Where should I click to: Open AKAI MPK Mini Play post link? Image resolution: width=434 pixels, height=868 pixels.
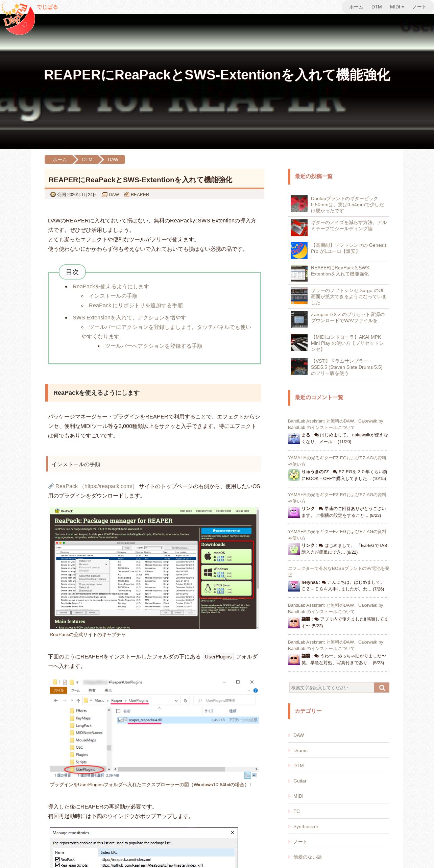347,343
